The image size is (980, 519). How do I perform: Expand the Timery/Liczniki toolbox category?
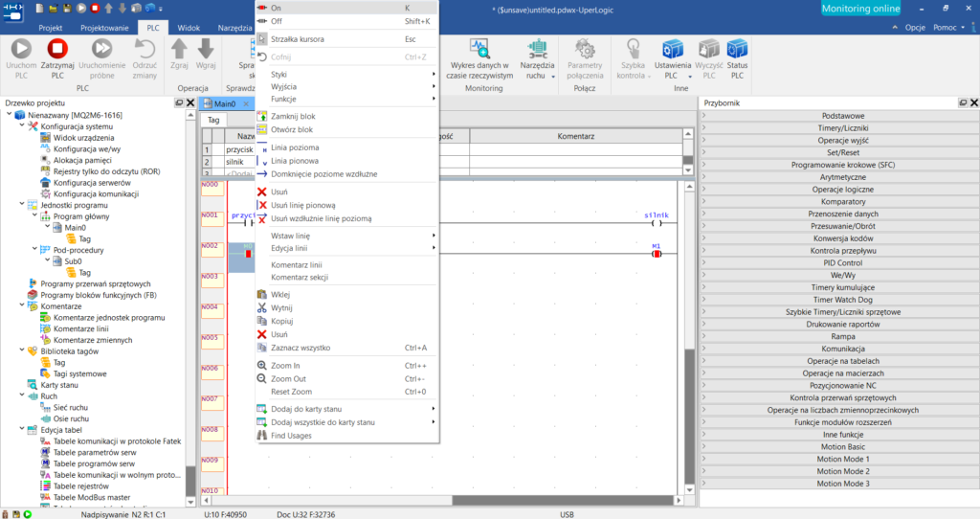tap(839, 128)
